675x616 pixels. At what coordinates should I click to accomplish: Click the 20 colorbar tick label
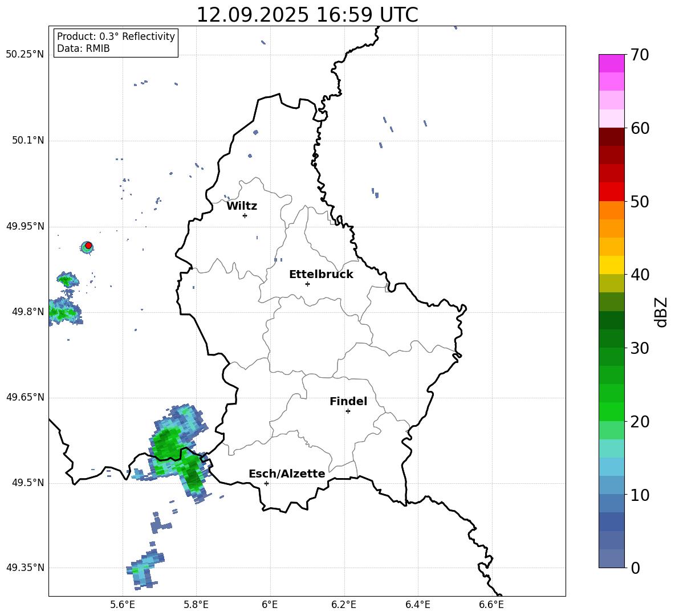[x=640, y=422]
